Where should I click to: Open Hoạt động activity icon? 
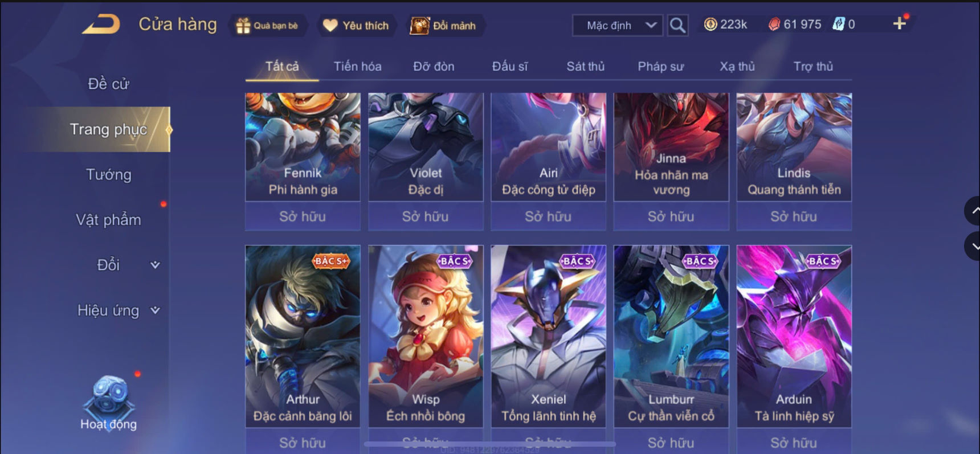(x=108, y=402)
